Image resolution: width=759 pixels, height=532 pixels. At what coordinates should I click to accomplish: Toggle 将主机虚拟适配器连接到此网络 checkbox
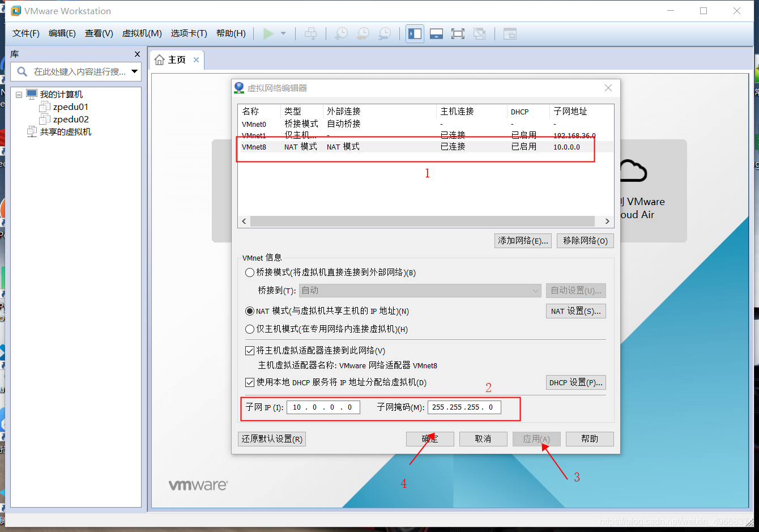249,351
